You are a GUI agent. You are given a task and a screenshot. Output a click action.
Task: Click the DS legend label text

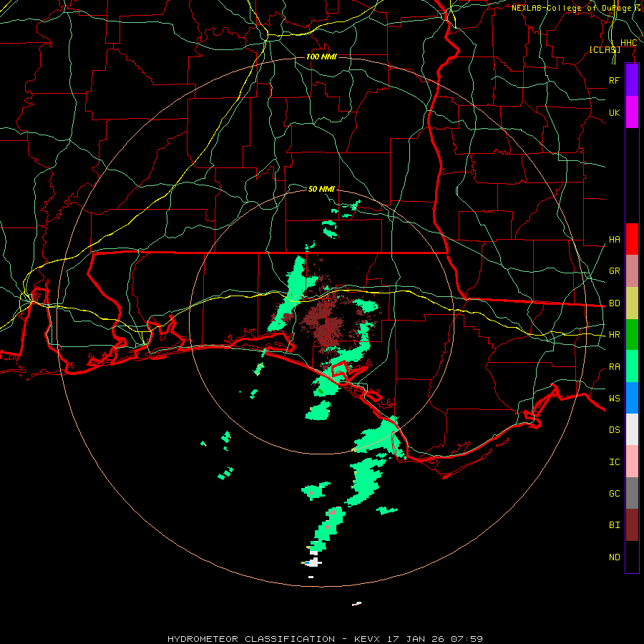point(614,430)
